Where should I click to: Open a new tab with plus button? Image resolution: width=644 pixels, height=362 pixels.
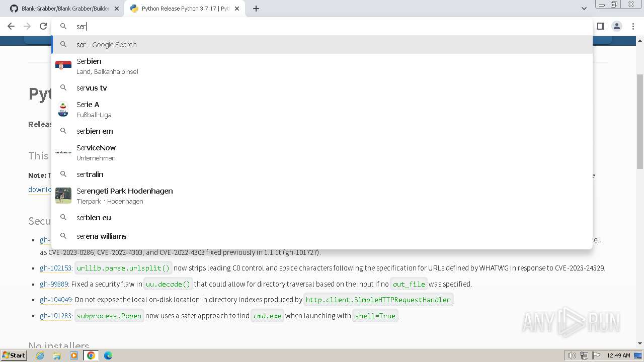coord(256,9)
